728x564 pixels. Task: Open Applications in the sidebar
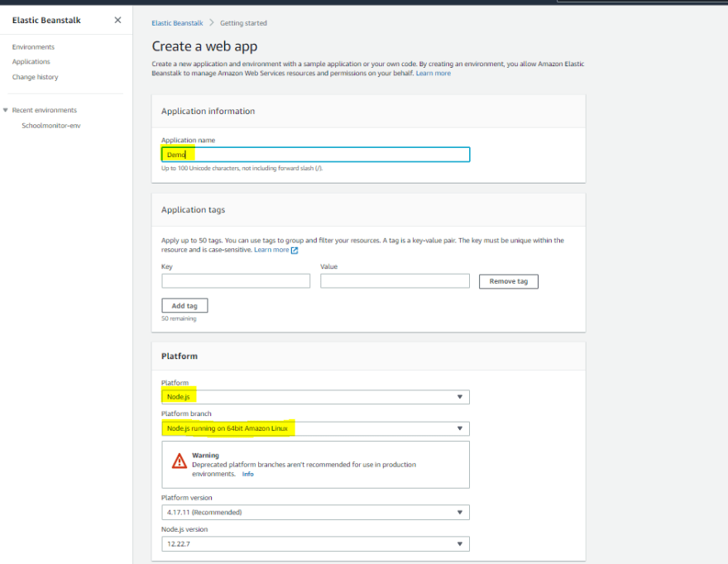[31, 62]
